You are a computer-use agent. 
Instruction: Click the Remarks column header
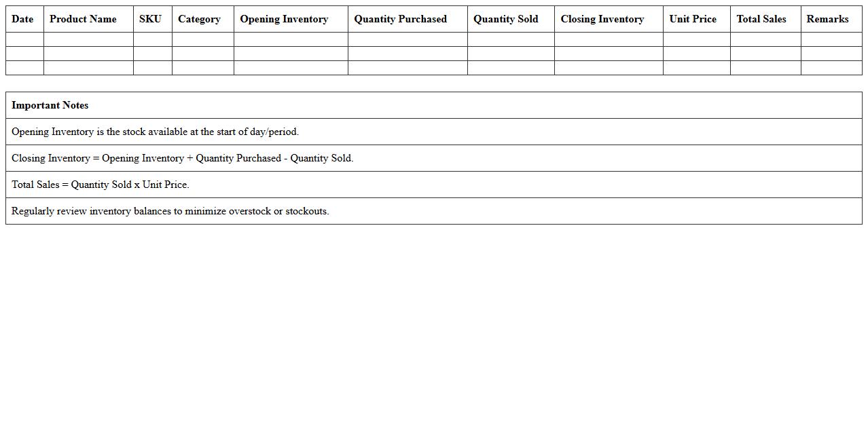tap(827, 19)
